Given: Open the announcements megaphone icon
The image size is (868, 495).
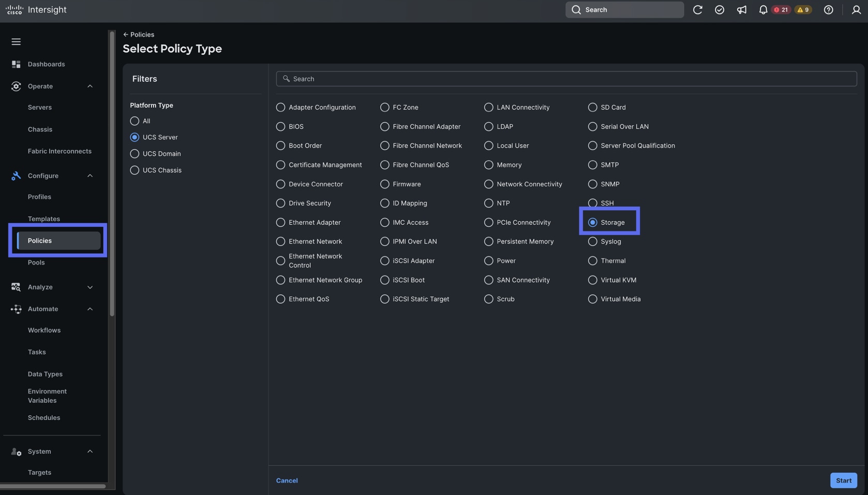Looking at the screenshot, I should click(x=741, y=10).
